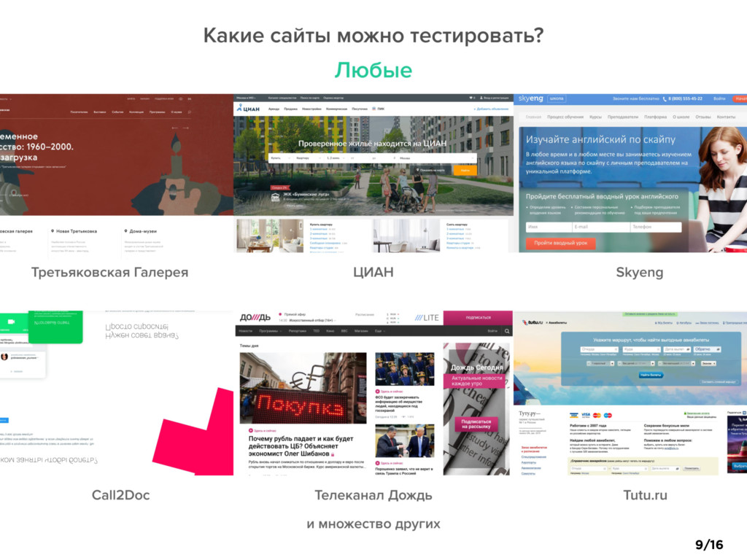The image size is (747, 560).
Task: Click the ///LITE logo on Дождь site
Action: pyautogui.click(x=427, y=318)
